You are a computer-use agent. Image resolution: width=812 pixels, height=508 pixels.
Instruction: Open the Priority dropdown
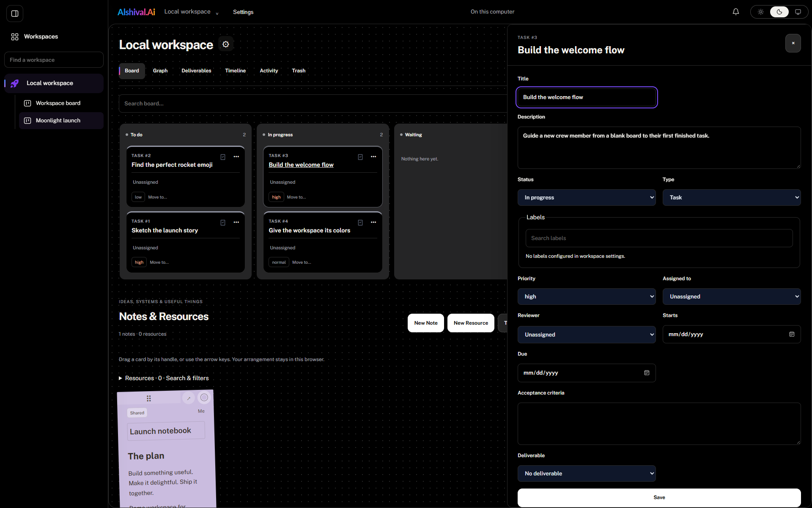click(587, 297)
